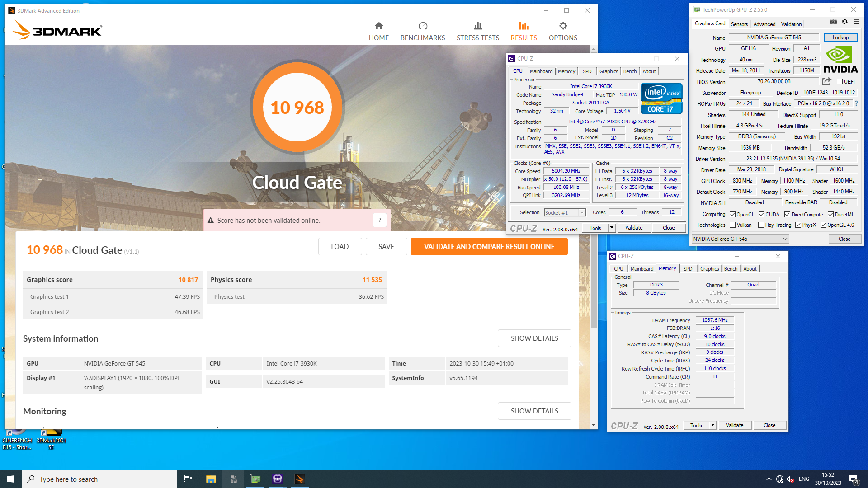The width and height of the screenshot is (868, 488).
Task: Click the BIOS share export icon
Action: click(x=826, y=81)
